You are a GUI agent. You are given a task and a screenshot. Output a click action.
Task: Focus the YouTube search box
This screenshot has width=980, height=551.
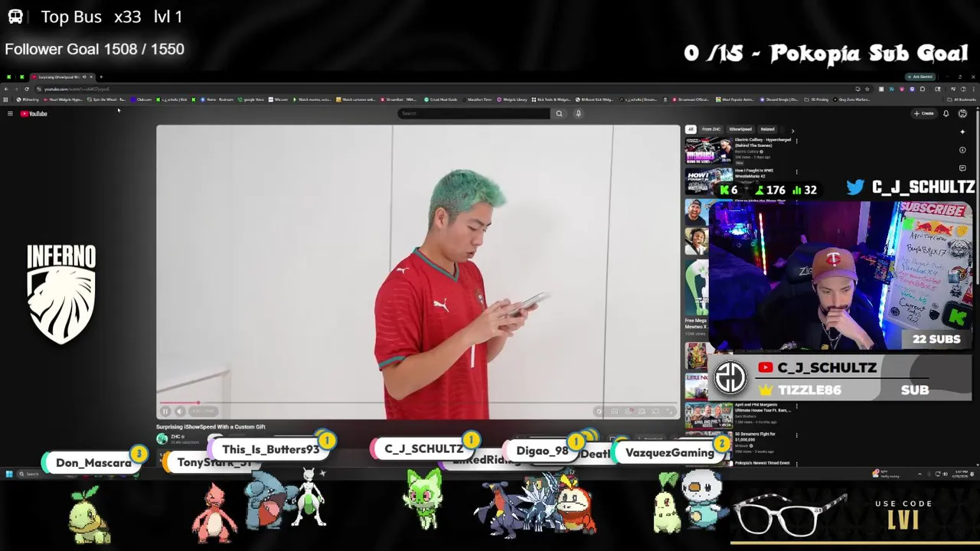click(474, 113)
